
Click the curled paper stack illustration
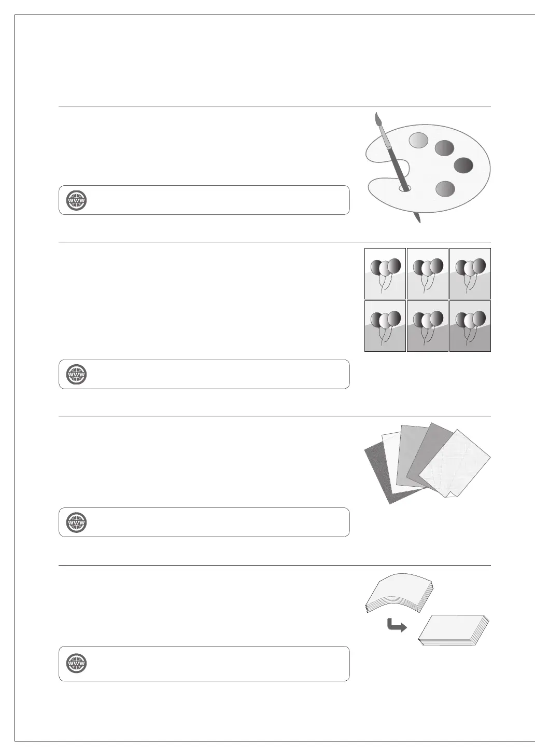[398, 594]
